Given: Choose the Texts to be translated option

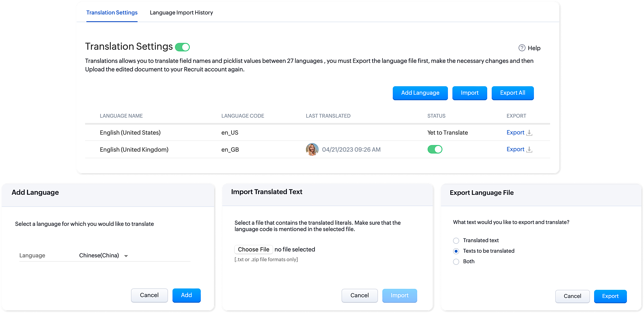Looking at the screenshot, I should coord(456,251).
